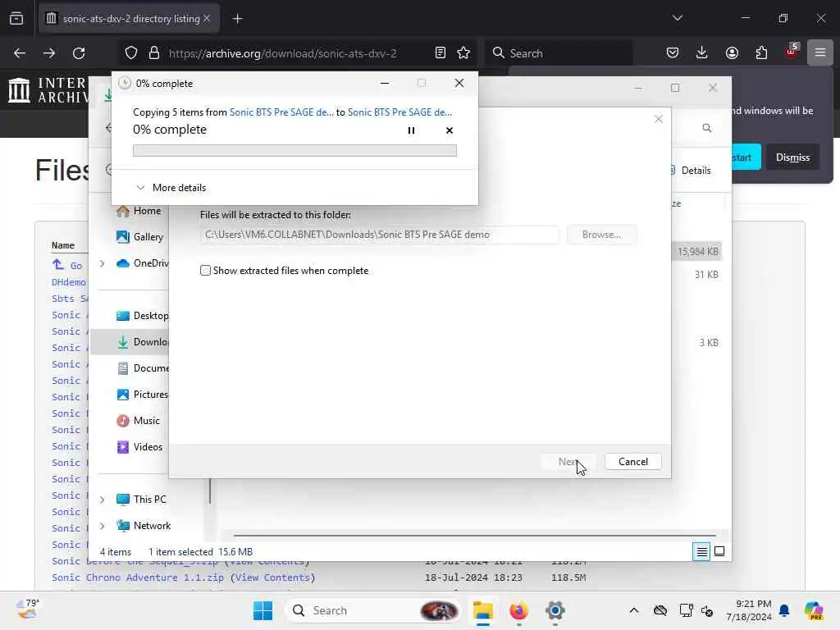The image size is (840, 630).
Task: Show hidden tray icons chevron
Action: tap(634, 610)
